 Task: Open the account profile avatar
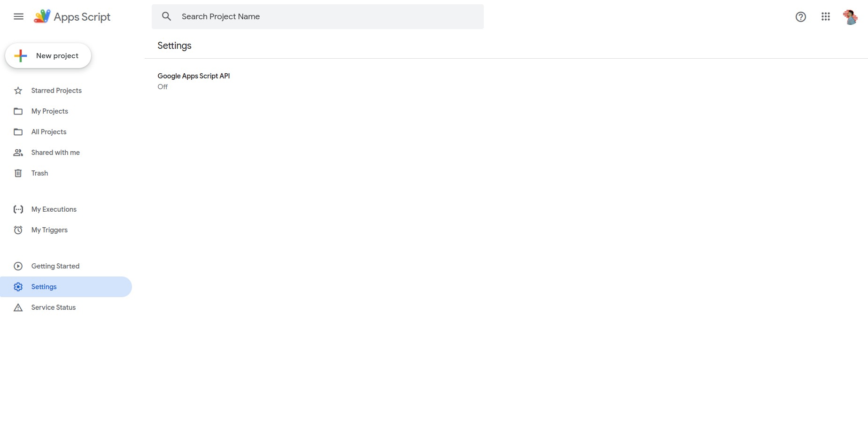[850, 17]
